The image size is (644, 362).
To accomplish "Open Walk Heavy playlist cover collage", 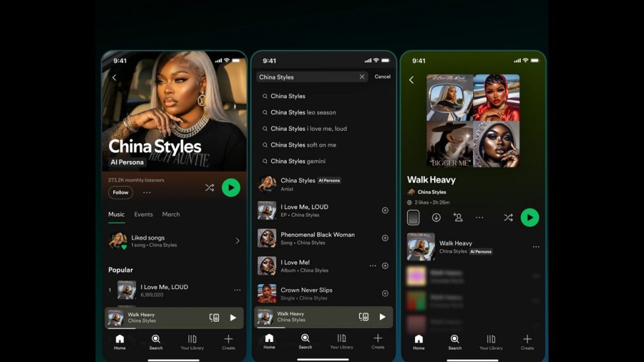I will tap(473, 121).
